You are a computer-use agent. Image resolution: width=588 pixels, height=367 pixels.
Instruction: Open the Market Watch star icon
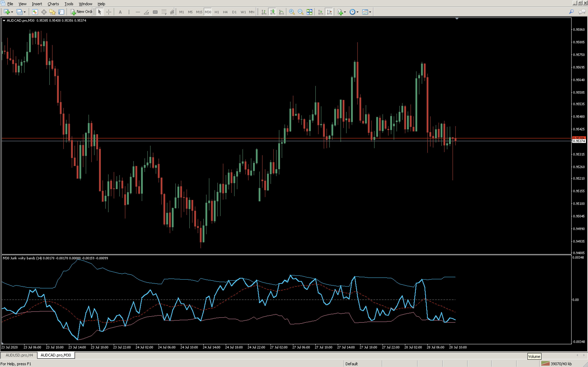click(x=52, y=12)
